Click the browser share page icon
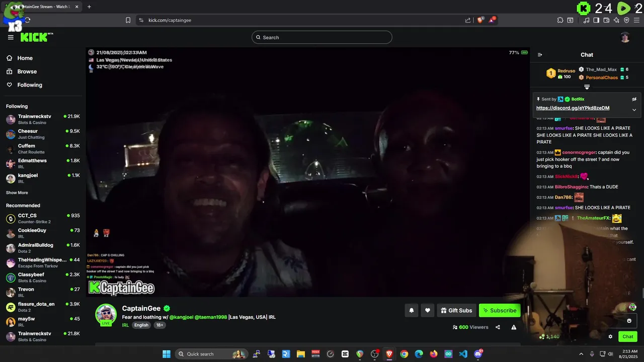This screenshot has width=644, height=362. tap(468, 20)
